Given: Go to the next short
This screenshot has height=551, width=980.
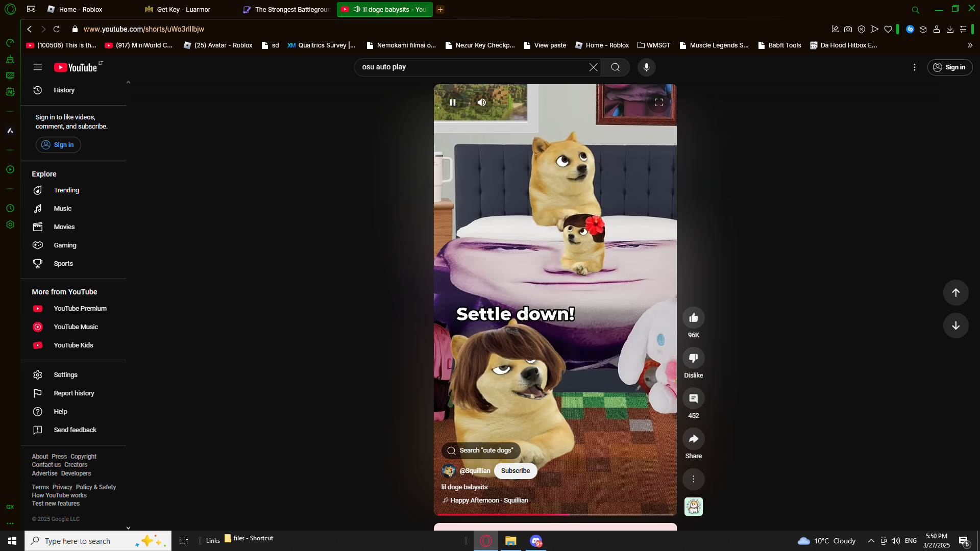Looking at the screenshot, I should coord(956,325).
